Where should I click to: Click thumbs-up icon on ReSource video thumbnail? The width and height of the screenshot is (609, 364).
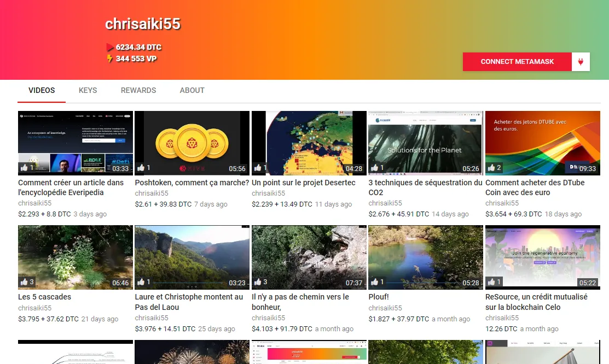click(492, 282)
